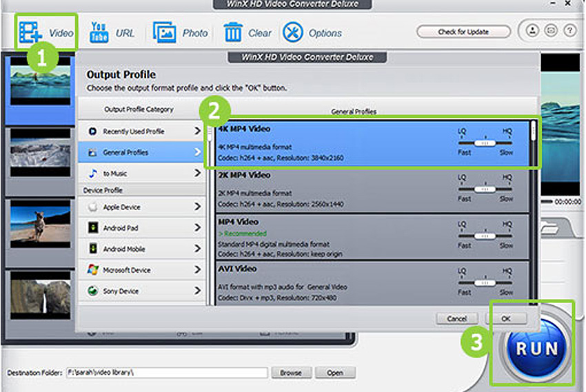Open the Options wrench icon
586x392 pixels.
pyautogui.click(x=292, y=32)
